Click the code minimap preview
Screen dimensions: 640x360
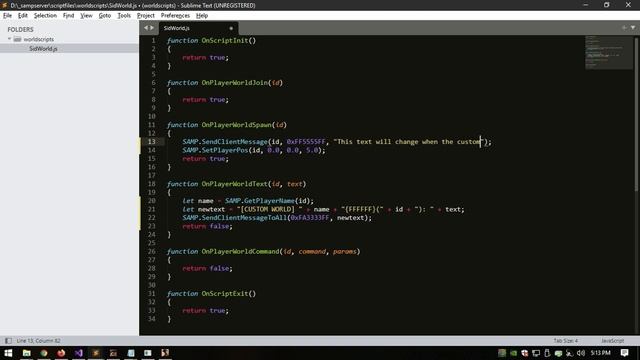[x=608, y=52]
